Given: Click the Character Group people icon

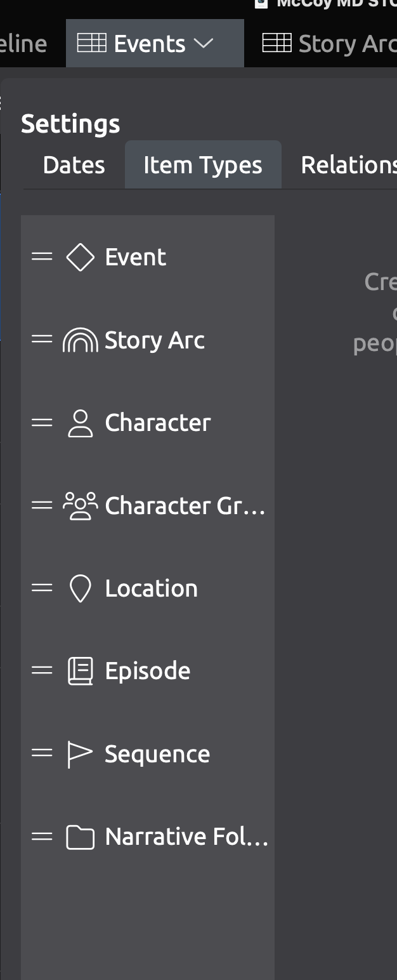Looking at the screenshot, I should (x=80, y=506).
